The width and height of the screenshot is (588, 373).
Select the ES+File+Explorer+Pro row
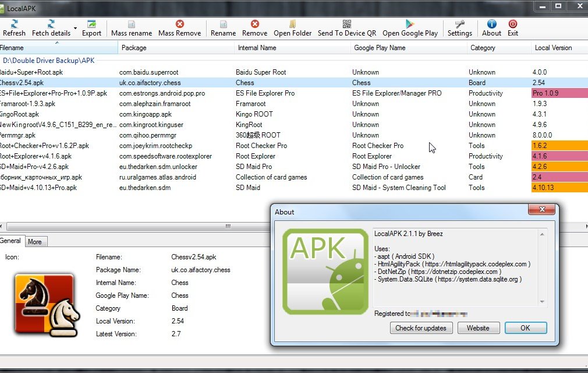294,93
